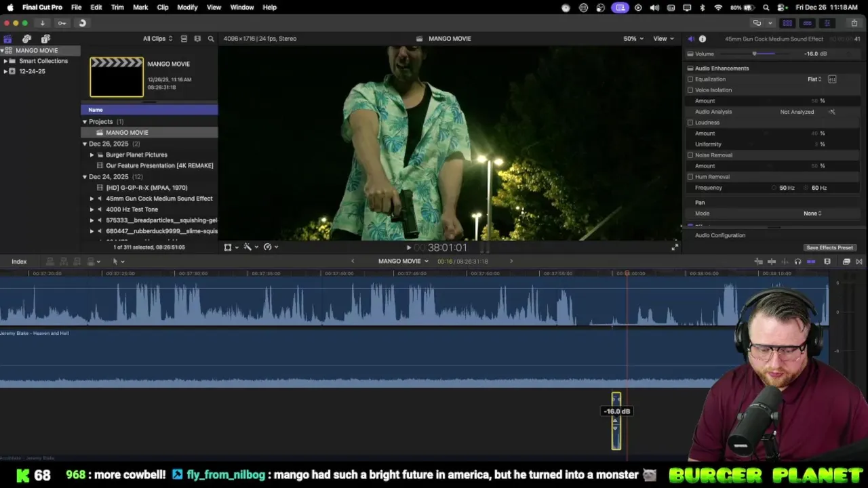Open the equalizer graph editor icon
868x488 pixels.
832,79
